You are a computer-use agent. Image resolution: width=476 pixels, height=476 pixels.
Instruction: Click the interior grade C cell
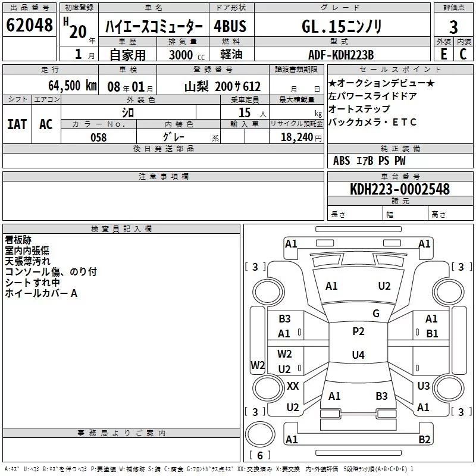(x=464, y=54)
